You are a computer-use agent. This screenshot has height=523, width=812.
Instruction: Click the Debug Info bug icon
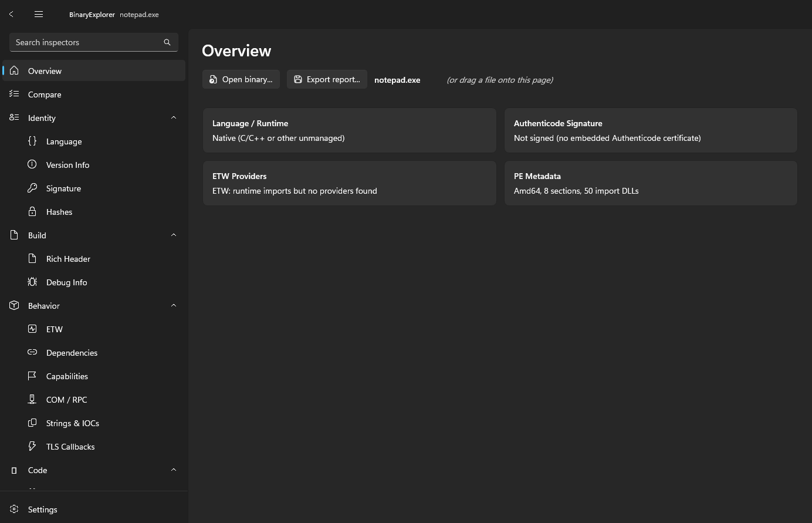(x=32, y=282)
